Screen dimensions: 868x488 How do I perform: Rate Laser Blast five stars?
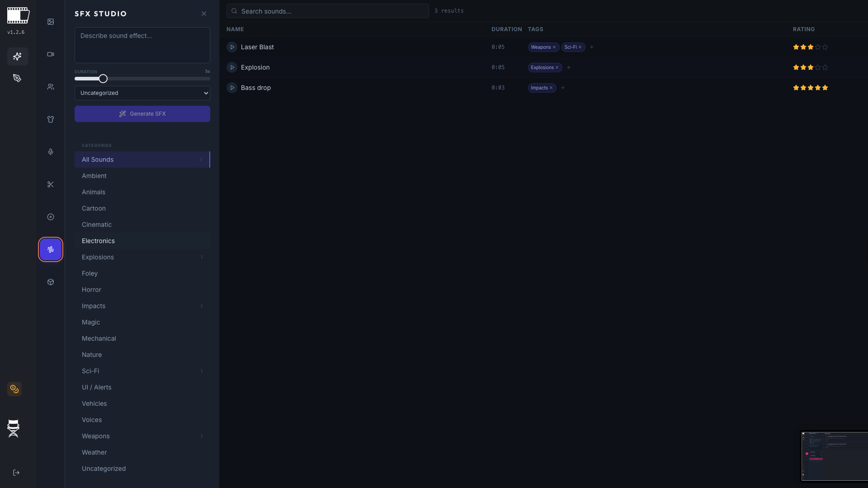(825, 47)
